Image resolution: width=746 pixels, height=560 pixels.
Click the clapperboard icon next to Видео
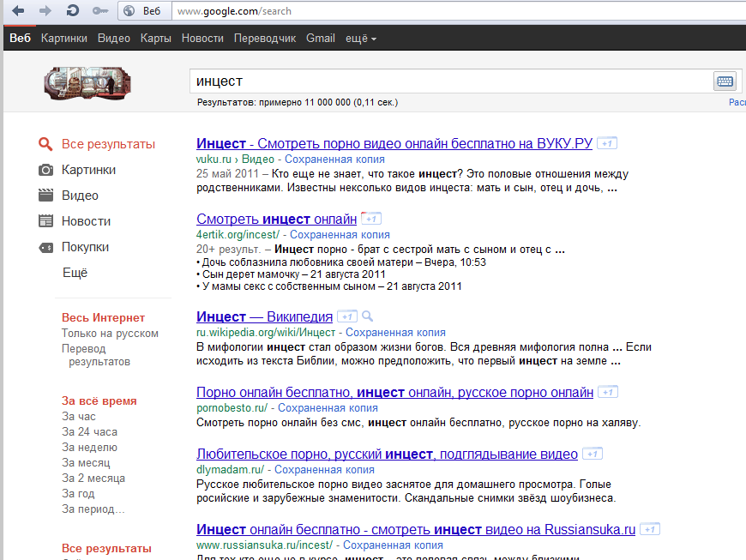tap(45, 195)
